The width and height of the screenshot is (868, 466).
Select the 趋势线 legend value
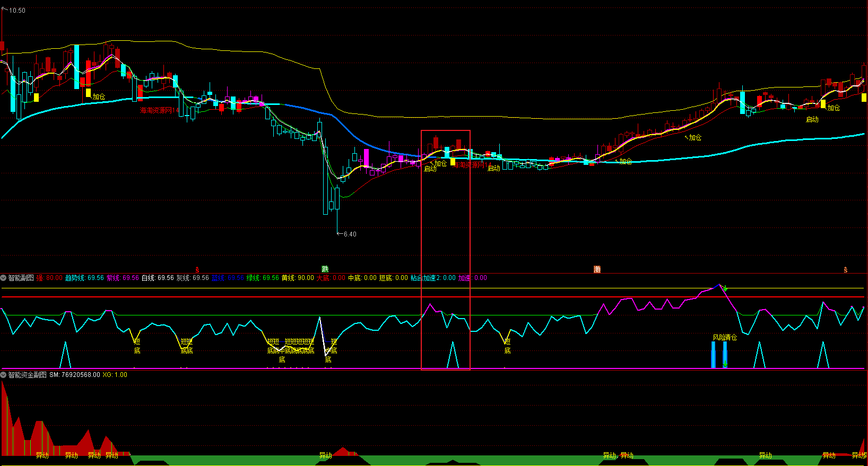click(x=84, y=278)
